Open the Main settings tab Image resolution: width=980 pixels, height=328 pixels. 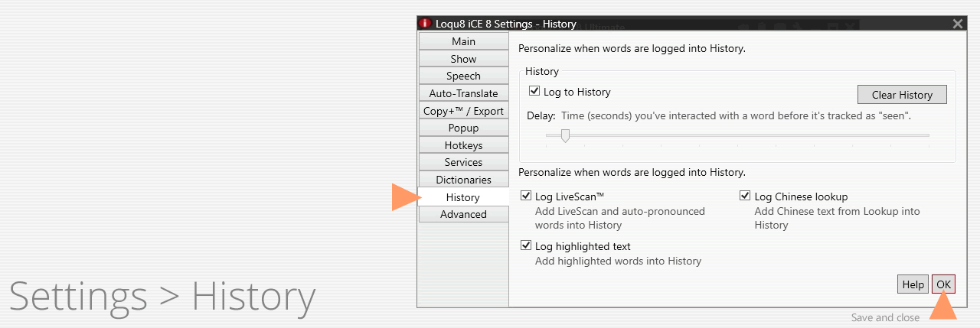point(463,41)
